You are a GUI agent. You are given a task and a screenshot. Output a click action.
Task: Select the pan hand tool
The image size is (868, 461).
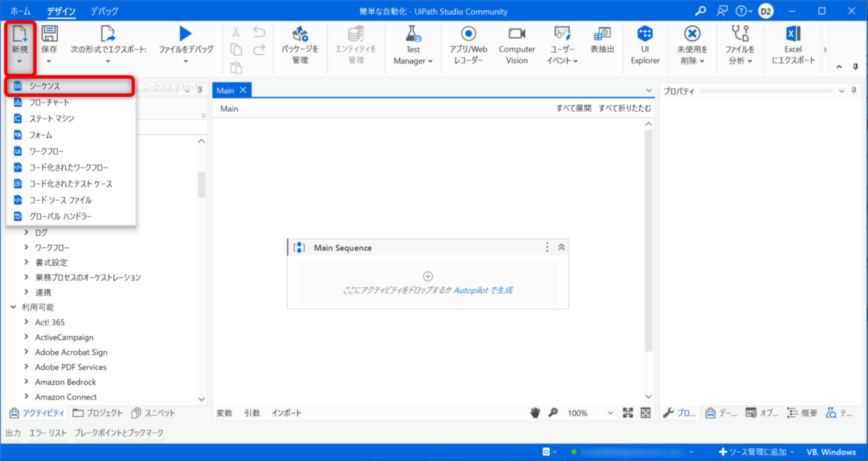pyautogui.click(x=535, y=413)
